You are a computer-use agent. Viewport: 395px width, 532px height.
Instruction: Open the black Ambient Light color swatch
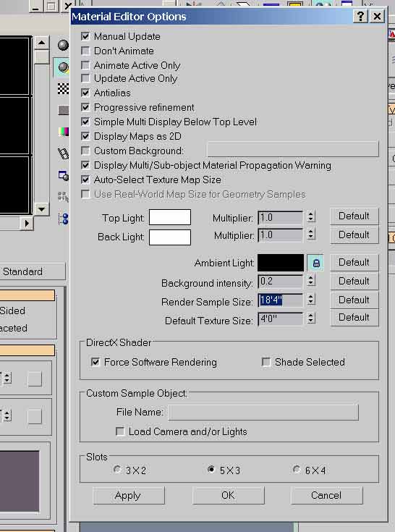(x=281, y=263)
